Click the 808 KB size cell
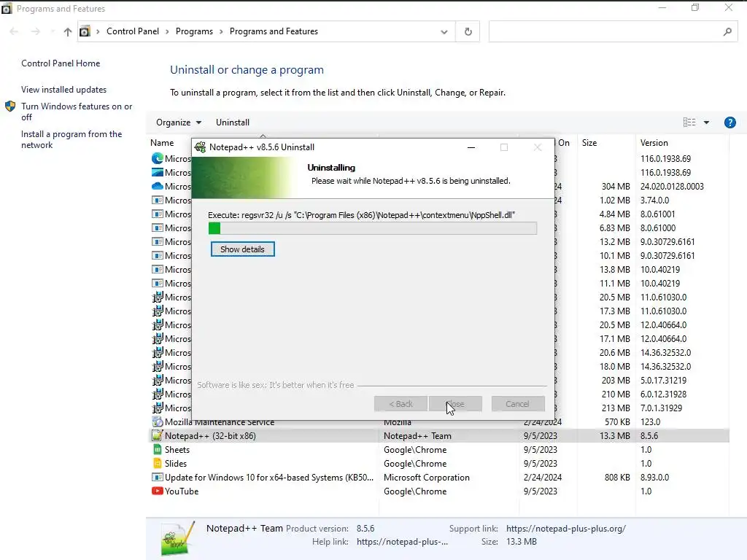Viewport: 747px width, 560px height. pos(617,477)
